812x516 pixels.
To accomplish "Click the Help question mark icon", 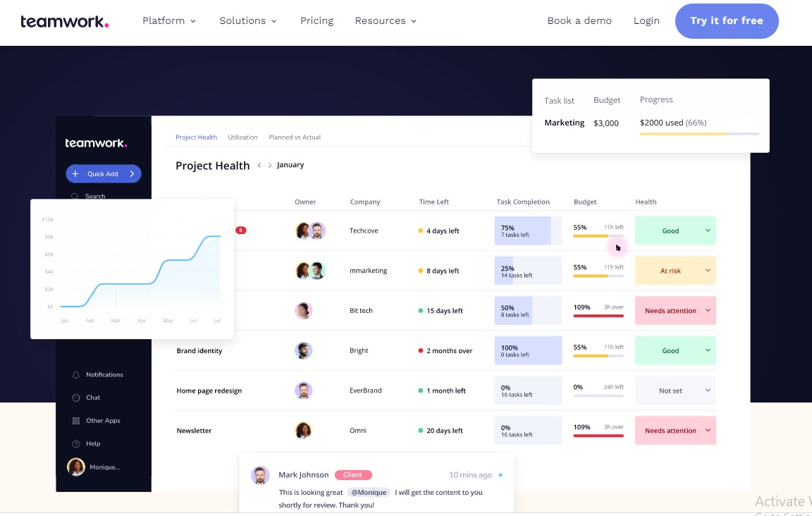I will tap(76, 443).
